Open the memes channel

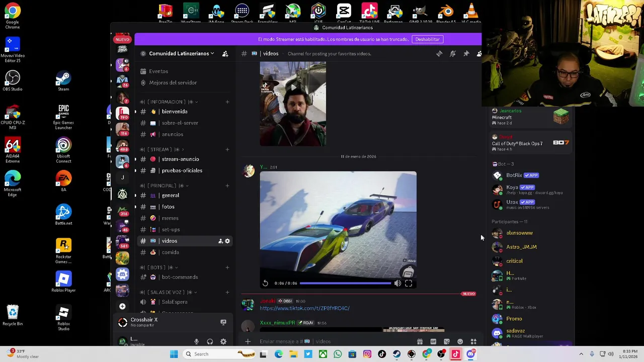(185, 218)
